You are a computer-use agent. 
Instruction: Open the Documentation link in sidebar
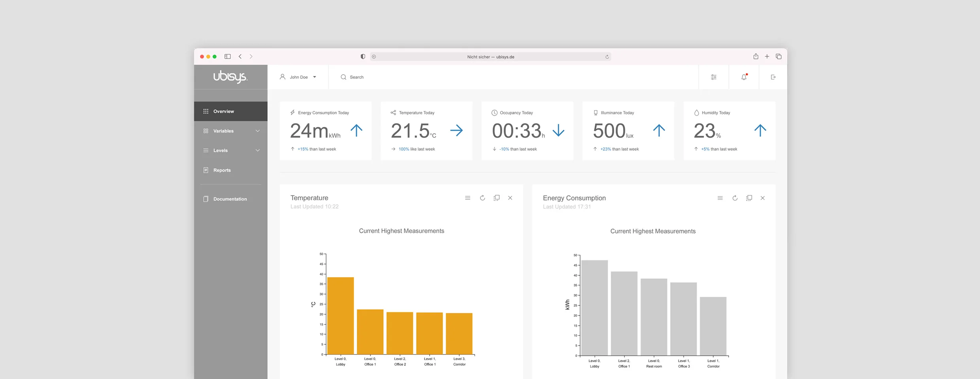click(231, 199)
